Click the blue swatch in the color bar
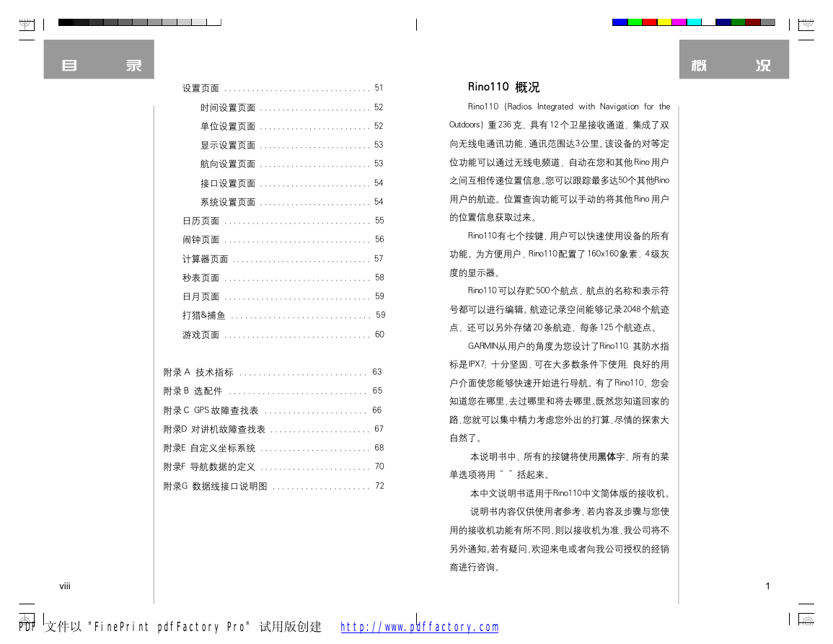This screenshot has width=833, height=644. click(620, 22)
